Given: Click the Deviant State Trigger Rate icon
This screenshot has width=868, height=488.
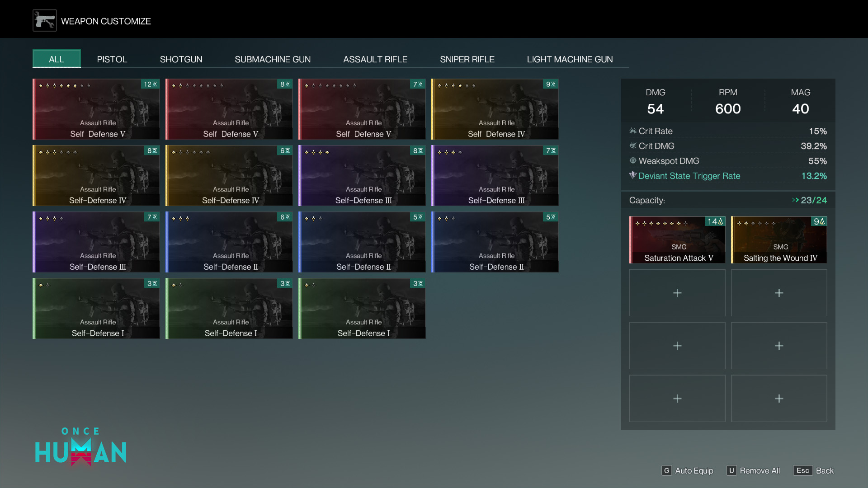Looking at the screenshot, I should tap(633, 175).
